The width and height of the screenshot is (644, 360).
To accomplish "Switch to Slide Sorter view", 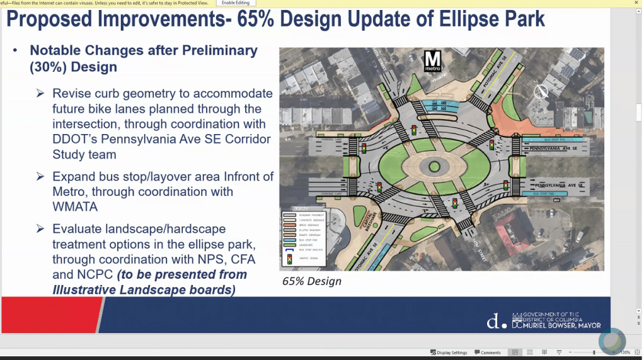I will (529, 352).
